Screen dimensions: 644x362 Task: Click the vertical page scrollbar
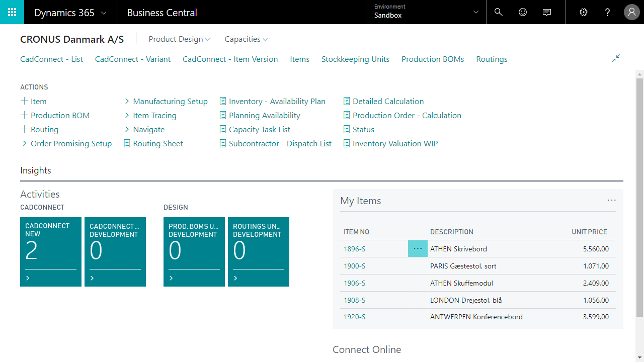(639, 198)
